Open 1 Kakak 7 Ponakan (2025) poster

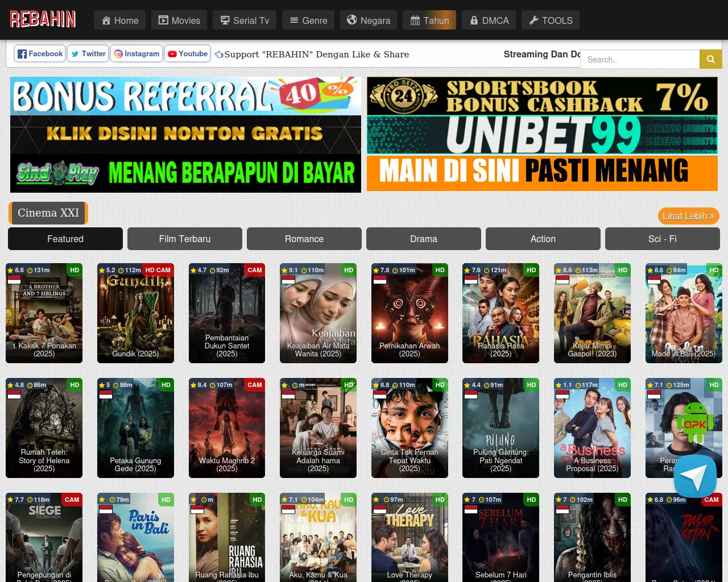tap(44, 313)
